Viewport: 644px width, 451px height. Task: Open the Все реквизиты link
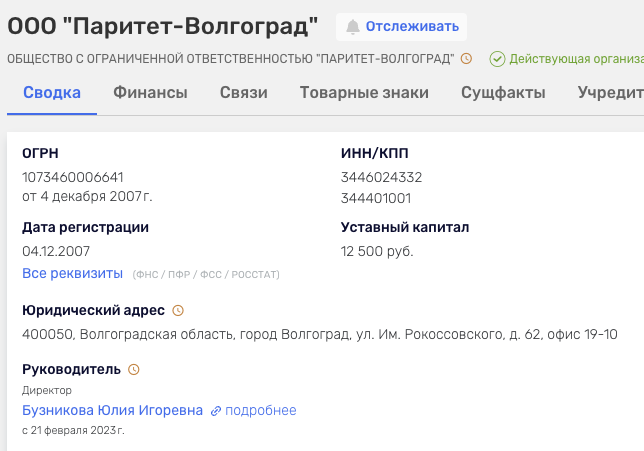coord(72,273)
